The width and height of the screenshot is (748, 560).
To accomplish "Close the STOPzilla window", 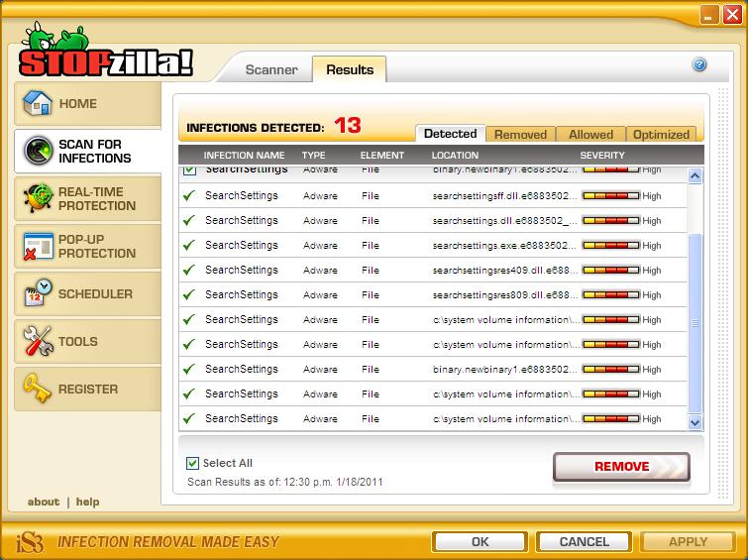I will coord(732,14).
